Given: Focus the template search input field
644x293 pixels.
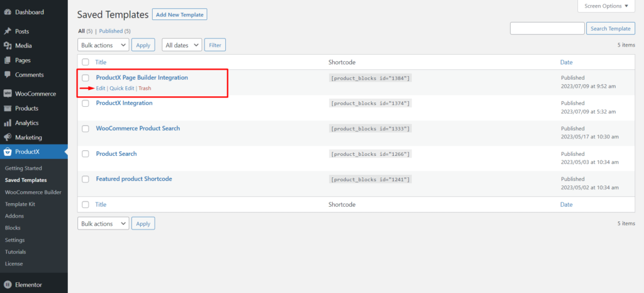Looking at the screenshot, I should tap(547, 28).
